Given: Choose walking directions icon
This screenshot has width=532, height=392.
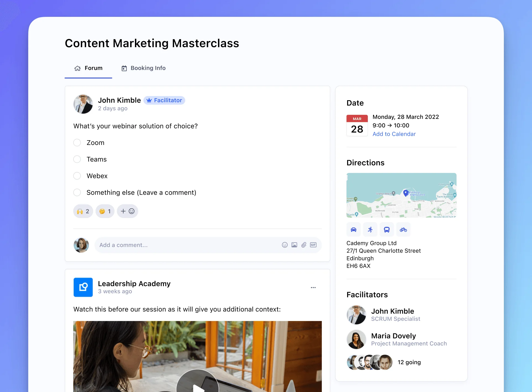Looking at the screenshot, I should pos(370,229).
